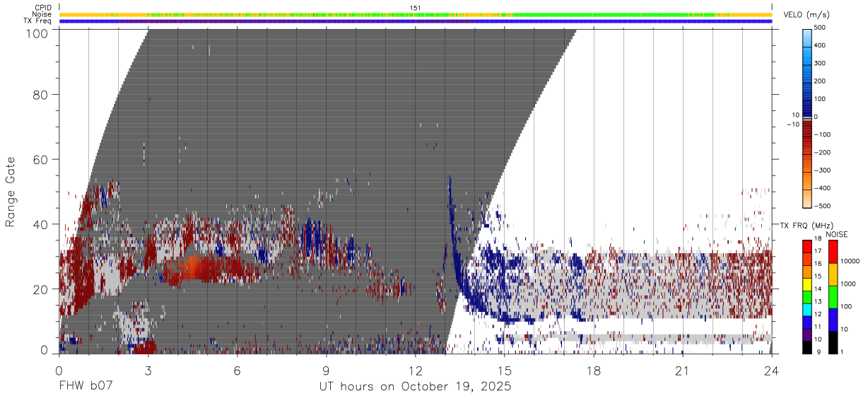Image resolution: width=868 pixels, height=401 pixels.
Task: Click the blue TX Freq strip above the plot
Action: click(x=416, y=21)
